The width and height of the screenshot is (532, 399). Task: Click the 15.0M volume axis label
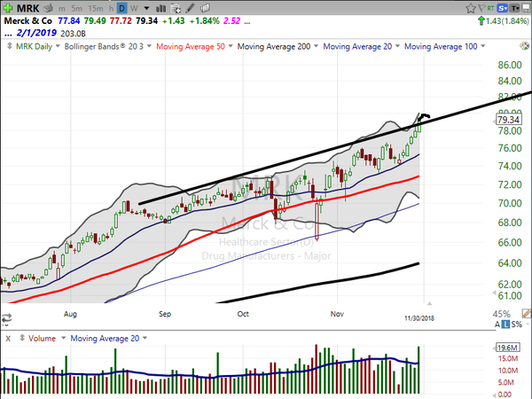tap(508, 358)
